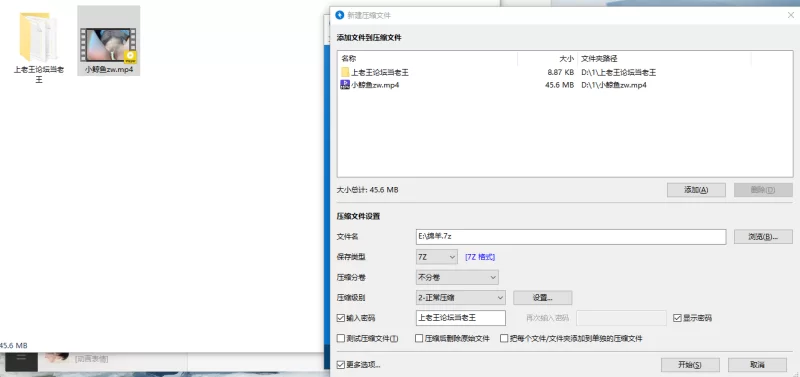Open the 保存类型 7Z dropdown
The height and width of the screenshot is (377, 800).
pos(437,257)
